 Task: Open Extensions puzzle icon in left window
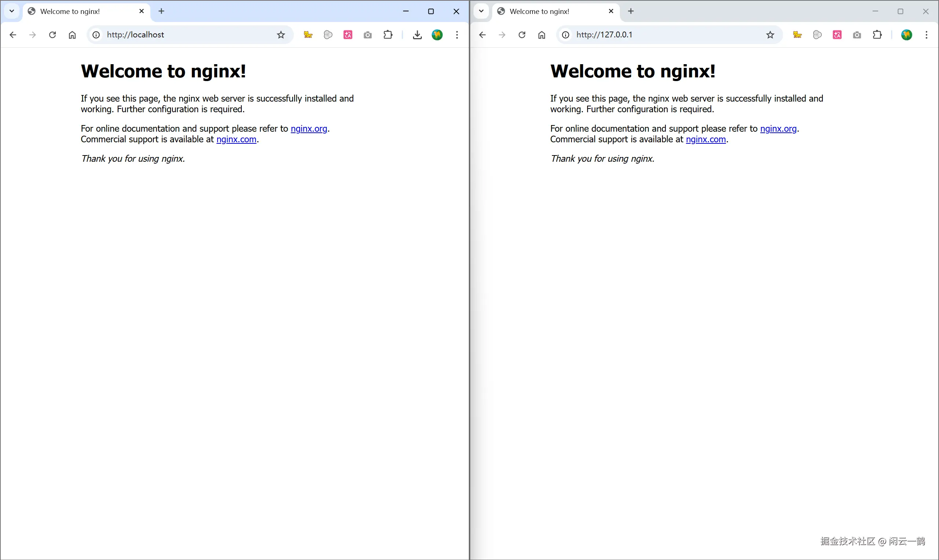[x=388, y=35]
